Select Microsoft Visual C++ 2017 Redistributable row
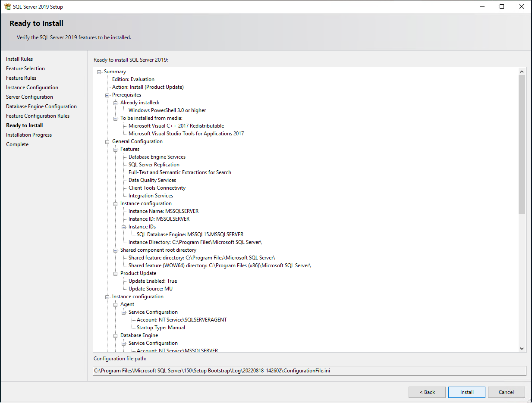The height and width of the screenshot is (403, 532). click(x=176, y=126)
